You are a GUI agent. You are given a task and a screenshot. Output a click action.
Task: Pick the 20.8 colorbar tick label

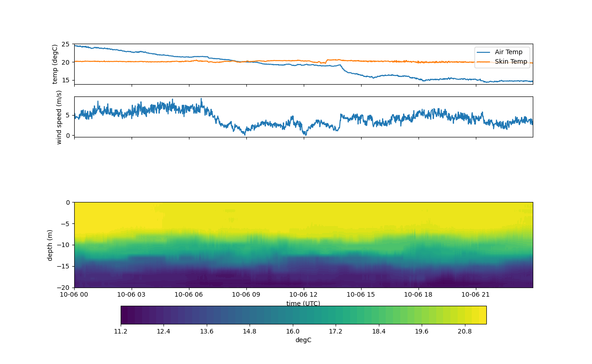tap(464, 332)
